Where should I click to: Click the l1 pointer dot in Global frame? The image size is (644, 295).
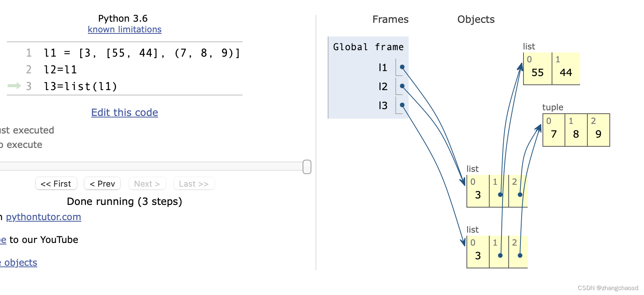[402, 67]
